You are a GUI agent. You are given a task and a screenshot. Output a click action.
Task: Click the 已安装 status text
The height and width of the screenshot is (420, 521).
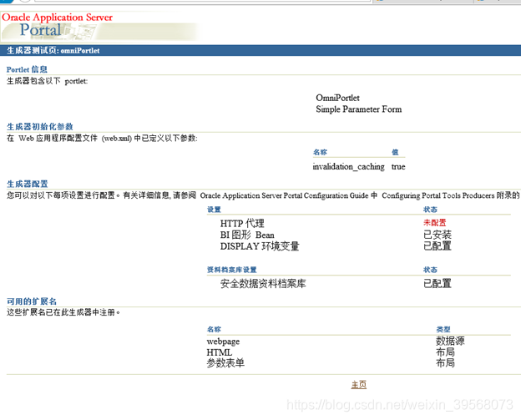coord(438,235)
